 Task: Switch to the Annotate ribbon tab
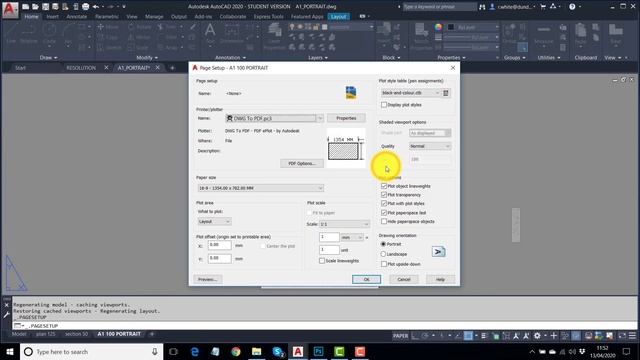[76, 17]
